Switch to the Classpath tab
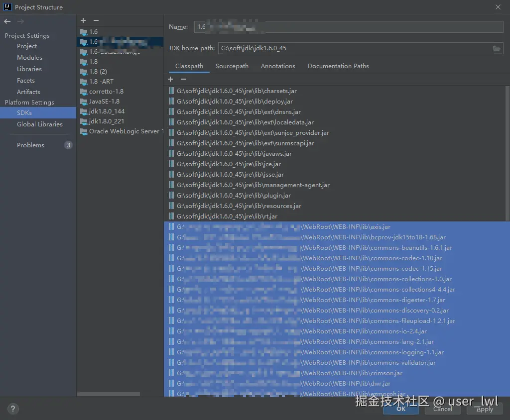Screen dimensions: 510x420 [189, 66]
